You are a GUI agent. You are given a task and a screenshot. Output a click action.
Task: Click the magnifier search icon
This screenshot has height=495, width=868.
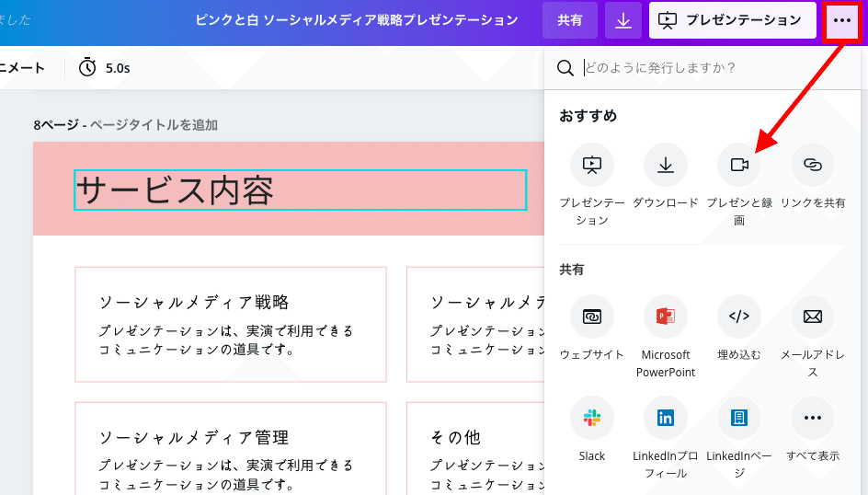pos(565,68)
